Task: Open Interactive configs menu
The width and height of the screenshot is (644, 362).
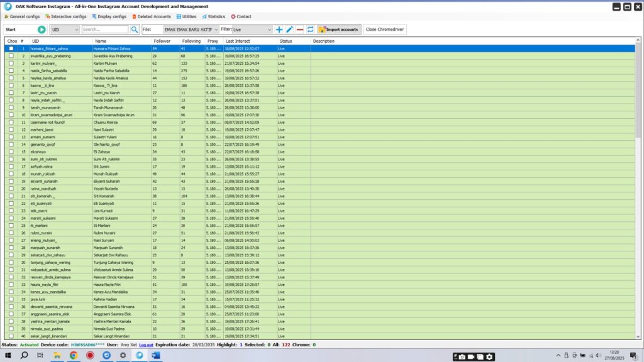Action: tap(65, 17)
